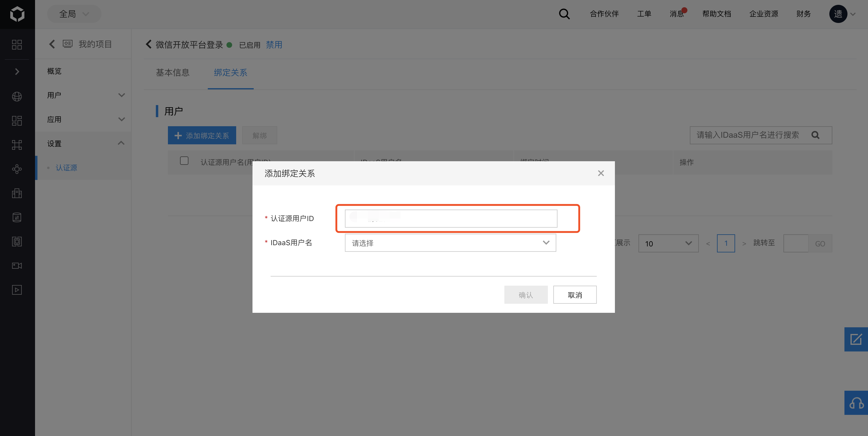
Task: Click the edit feedback icon at right edge
Action: click(856, 339)
